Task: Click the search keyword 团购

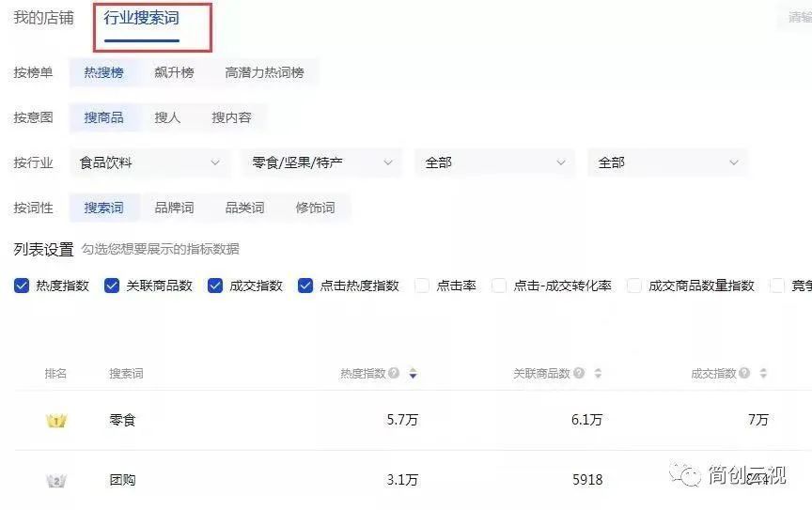Action: [x=123, y=480]
